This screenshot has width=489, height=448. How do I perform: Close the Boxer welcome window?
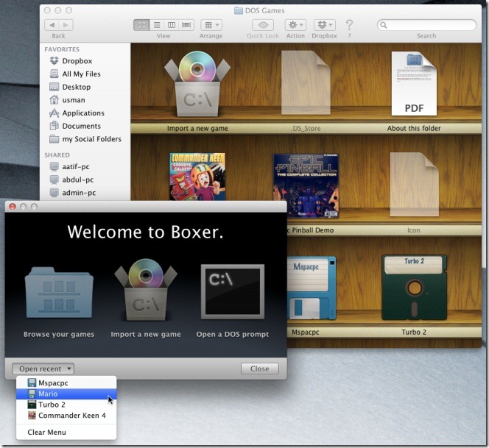(x=13, y=207)
